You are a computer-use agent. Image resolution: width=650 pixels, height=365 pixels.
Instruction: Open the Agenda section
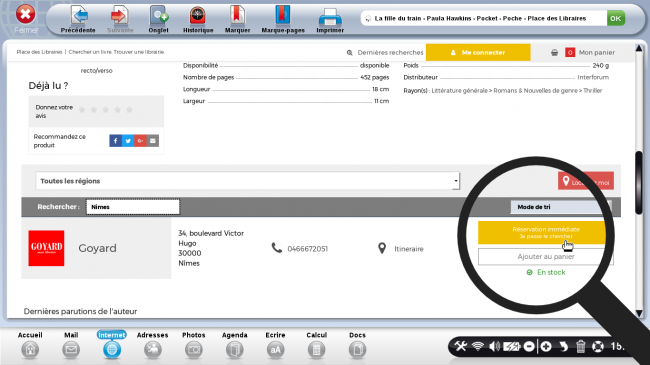(235, 345)
